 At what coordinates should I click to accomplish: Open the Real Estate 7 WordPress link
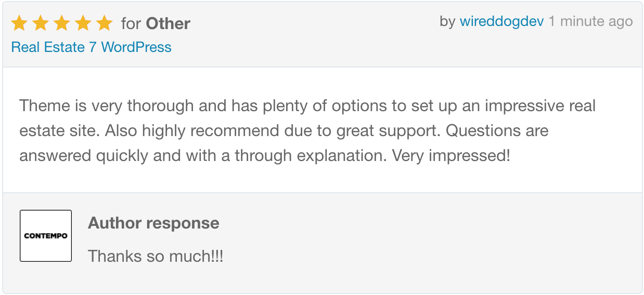point(91,47)
